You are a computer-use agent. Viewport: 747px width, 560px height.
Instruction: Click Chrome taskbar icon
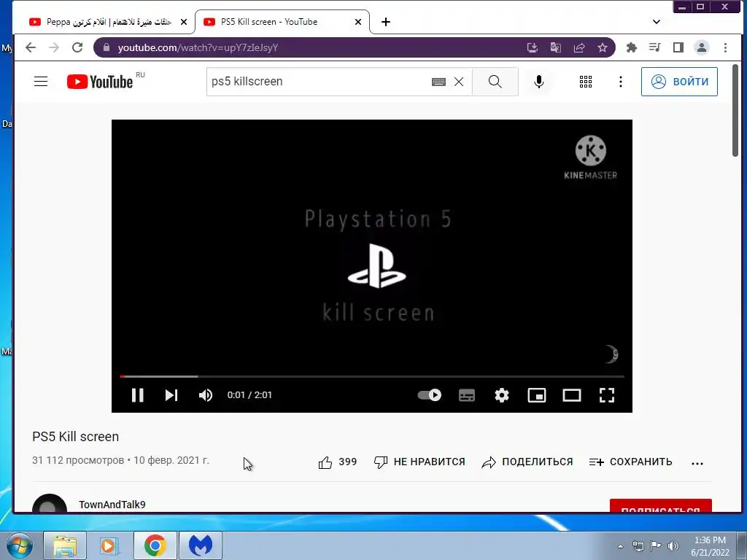pyautogui.click(x=155, y=545)
